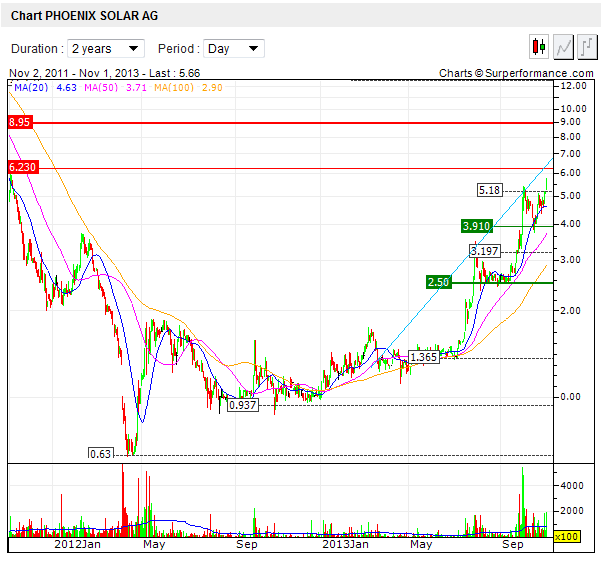Click the 10.00 price axis label
Image resolution: width=601 pixels, height=561 pixels.
pos(573,109)
